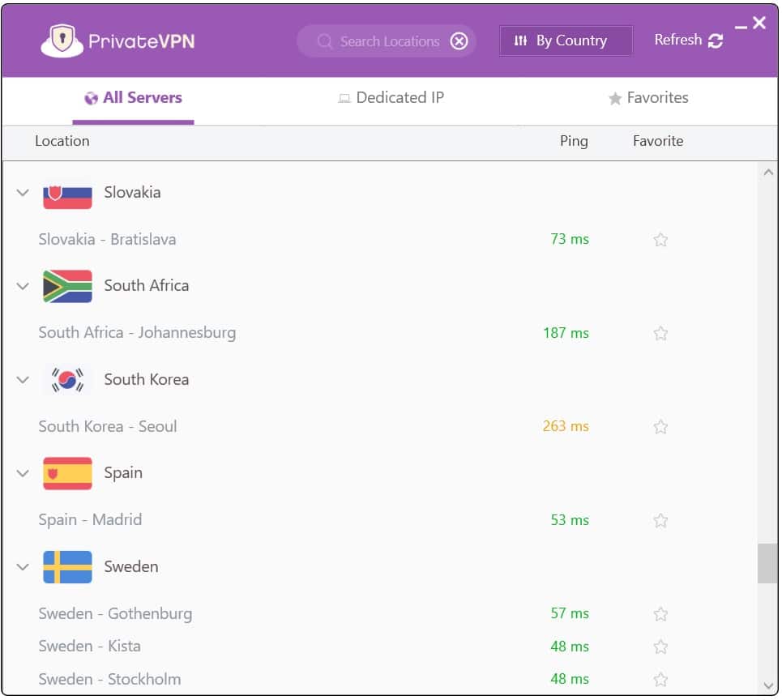Favorite South Africa - Johannesburg star
782x700 pixels.
pos(660,333)
